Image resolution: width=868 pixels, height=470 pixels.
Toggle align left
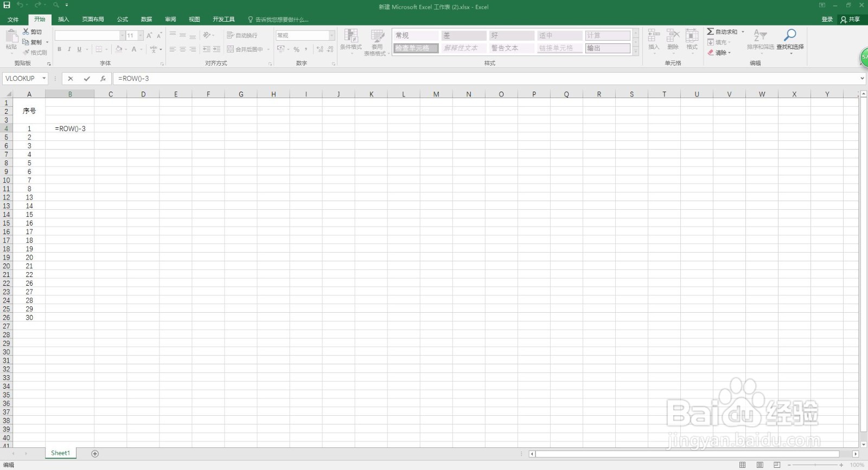(x=173, y=49)
